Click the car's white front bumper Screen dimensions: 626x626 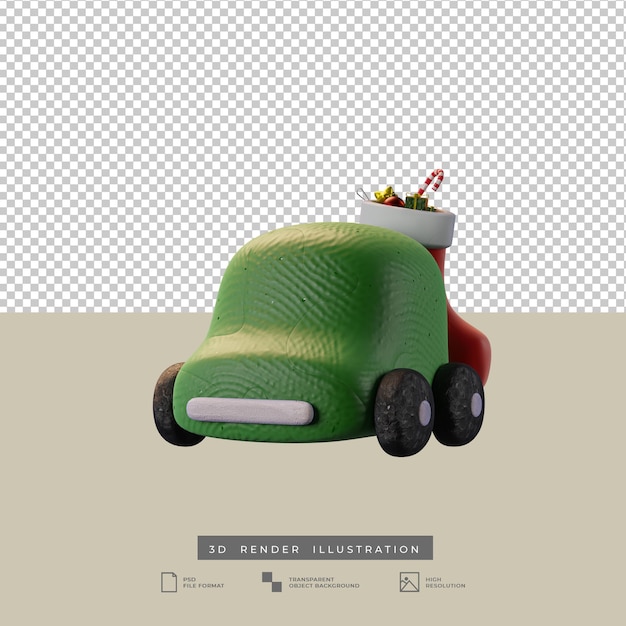[250, 411]
